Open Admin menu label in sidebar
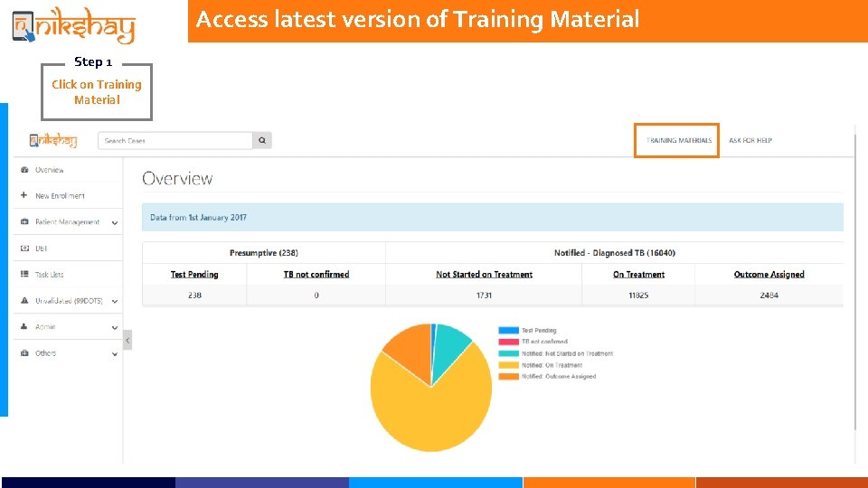This screenshot has width=868, height=488. [45, 327]
